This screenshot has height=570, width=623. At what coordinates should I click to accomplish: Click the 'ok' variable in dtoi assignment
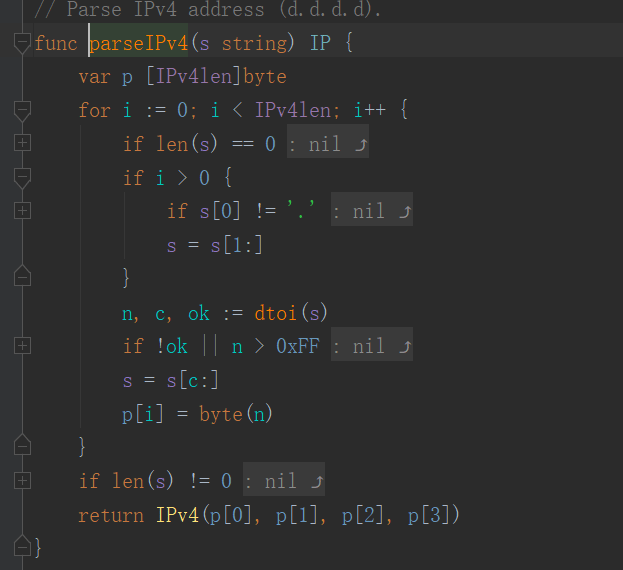pos(198,313)
